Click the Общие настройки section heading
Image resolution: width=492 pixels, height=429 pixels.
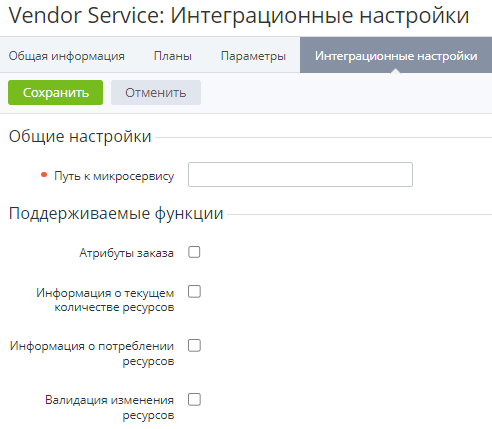coord(80,136)
